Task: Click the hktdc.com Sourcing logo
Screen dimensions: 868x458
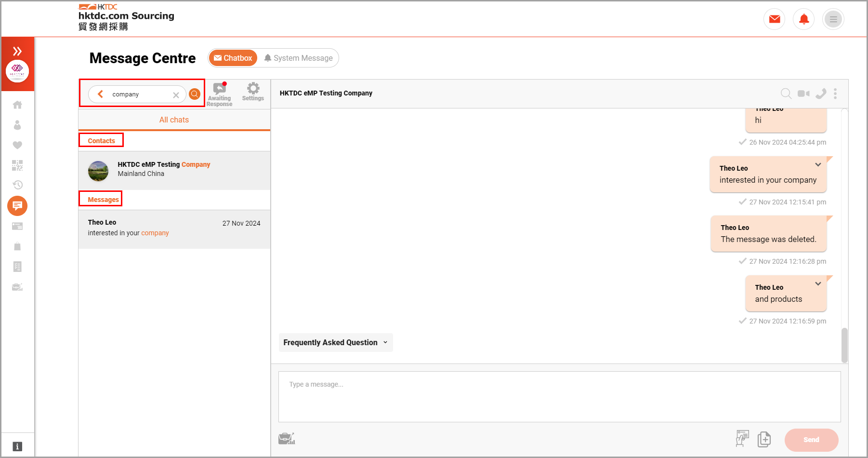Action: tap(126, 17)
